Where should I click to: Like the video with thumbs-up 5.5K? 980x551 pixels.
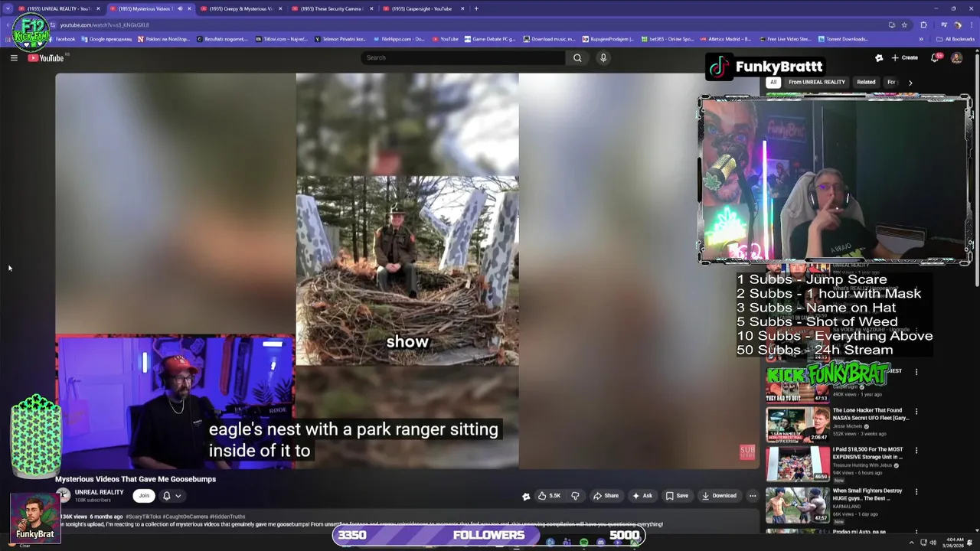(549, 496)
